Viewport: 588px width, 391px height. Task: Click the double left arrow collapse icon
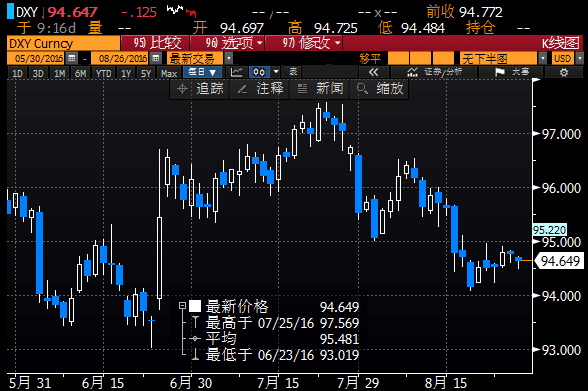(x=374, y=72)
